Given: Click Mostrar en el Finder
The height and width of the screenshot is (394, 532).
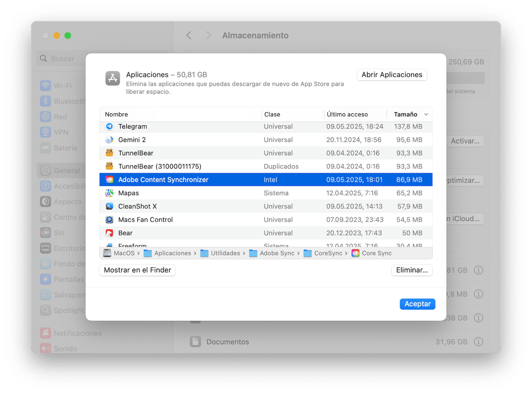Looking at the screenshot, I should [137, 270].
